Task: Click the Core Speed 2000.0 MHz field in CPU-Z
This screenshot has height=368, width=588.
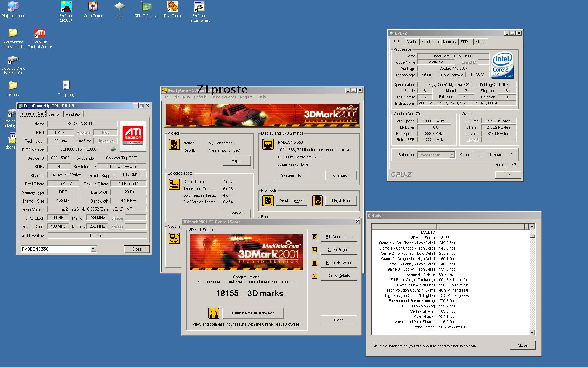Action: (x=434, y=121)
